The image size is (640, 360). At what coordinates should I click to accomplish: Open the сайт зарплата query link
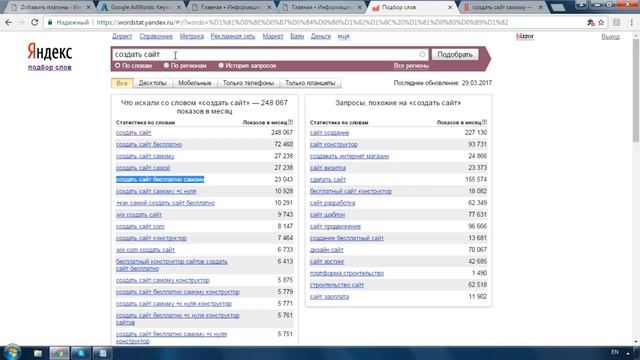coord(329,297)
